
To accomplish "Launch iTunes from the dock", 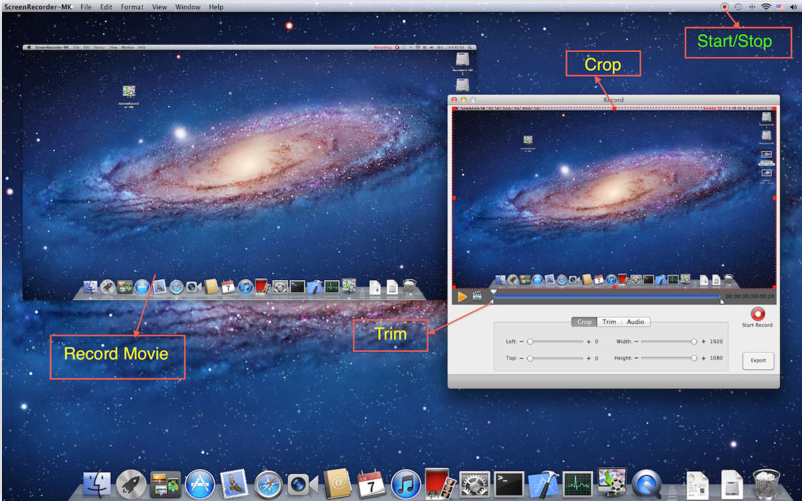I will [x=406, y=484].
